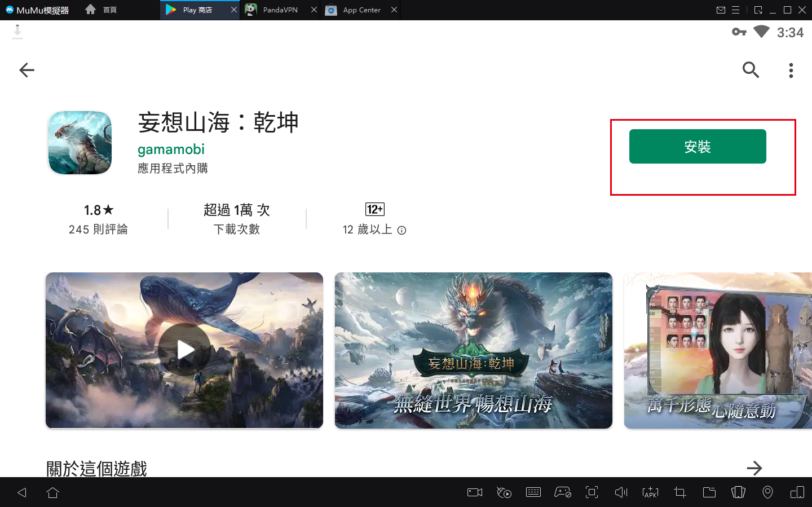The width and height of the screenshot is (812, 507).
Task: Close the Play 商店 tab
Action: [x=234, y=10]
